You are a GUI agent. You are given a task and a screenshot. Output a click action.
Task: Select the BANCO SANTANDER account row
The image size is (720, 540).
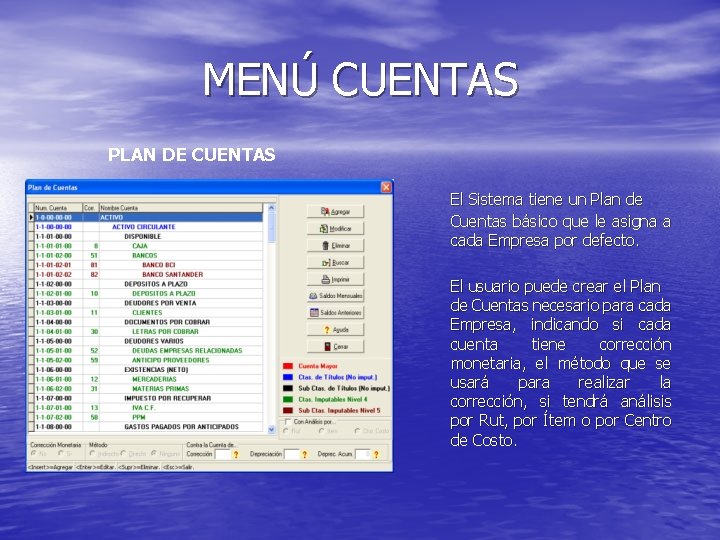(x=146, y=275)
